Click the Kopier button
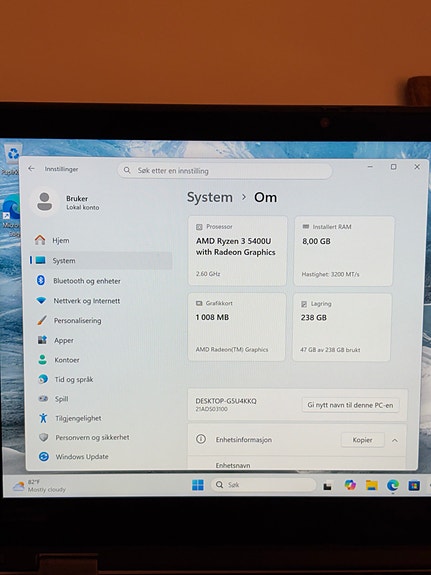The height and width of the screenshot is (575, 431). point(362,440)
